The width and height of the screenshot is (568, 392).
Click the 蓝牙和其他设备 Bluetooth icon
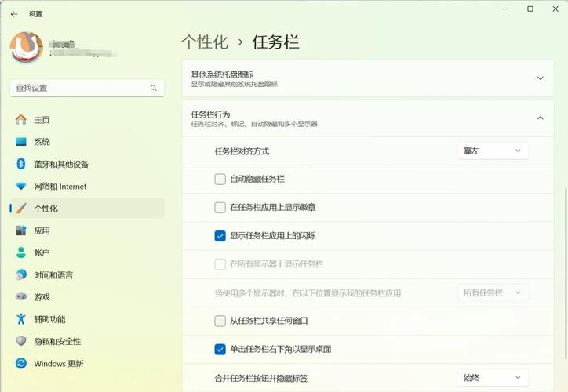tap(20, 164)
